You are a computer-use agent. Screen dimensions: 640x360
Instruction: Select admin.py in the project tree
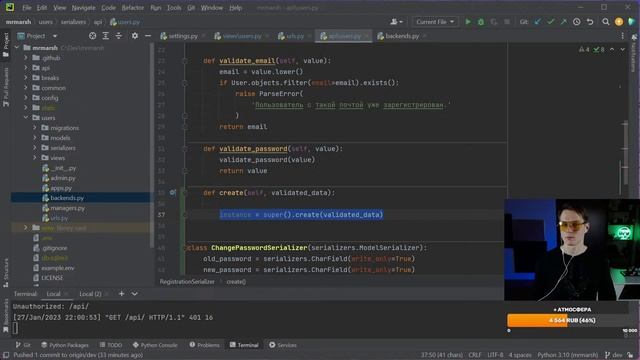click(x=62, y=178)
